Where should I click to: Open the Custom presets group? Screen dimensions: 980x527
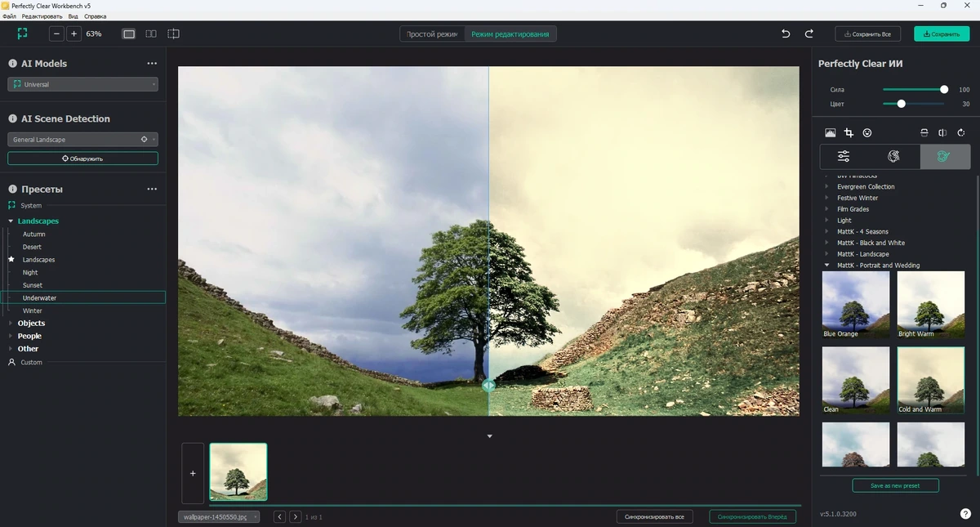(31, 362)
